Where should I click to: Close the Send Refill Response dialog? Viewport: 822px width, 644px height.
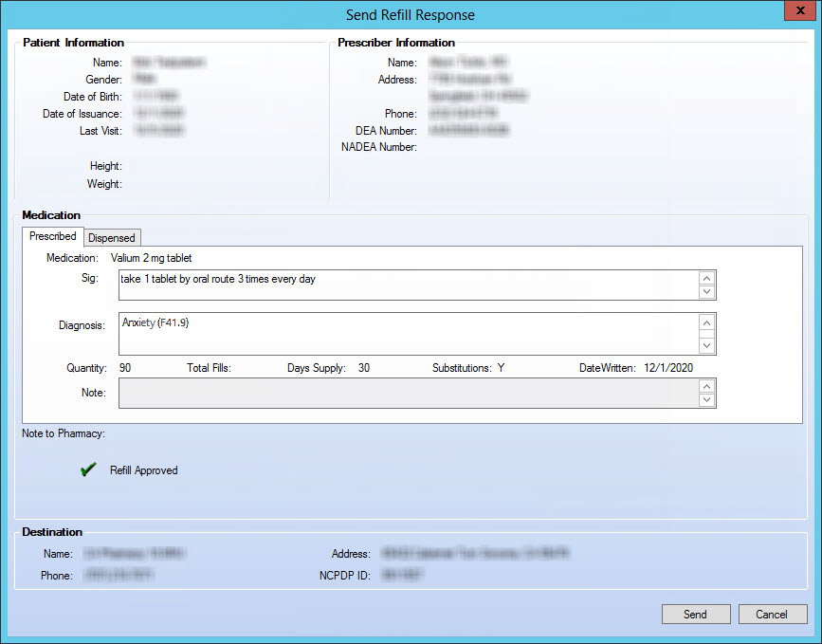(x=800, y=10)
